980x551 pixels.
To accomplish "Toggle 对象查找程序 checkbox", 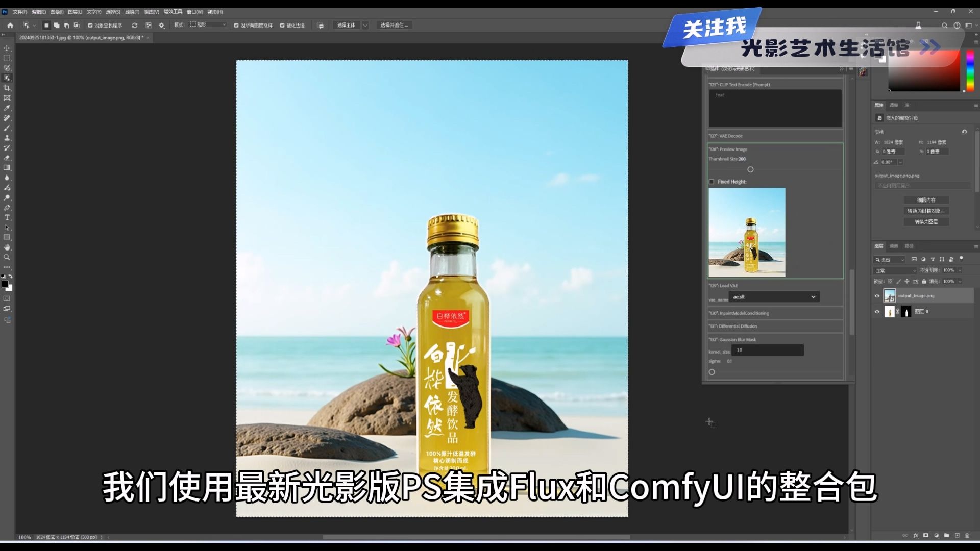I will coord(90,25).
